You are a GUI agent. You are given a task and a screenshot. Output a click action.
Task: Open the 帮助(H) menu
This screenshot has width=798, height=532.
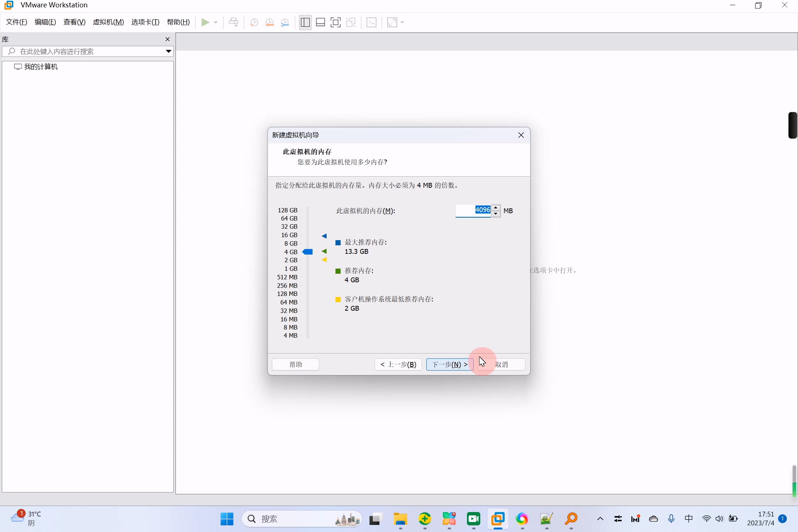(x=178, y=22)
